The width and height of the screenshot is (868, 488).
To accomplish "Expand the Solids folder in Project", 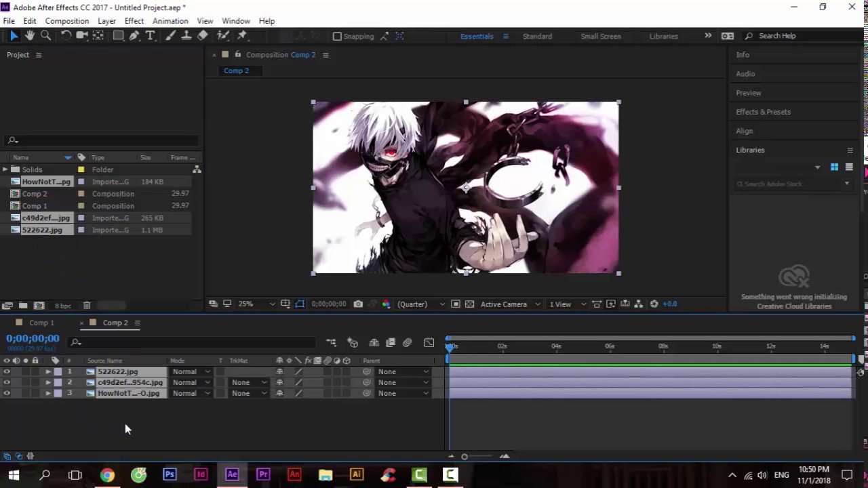I will (x=5, y=169).
